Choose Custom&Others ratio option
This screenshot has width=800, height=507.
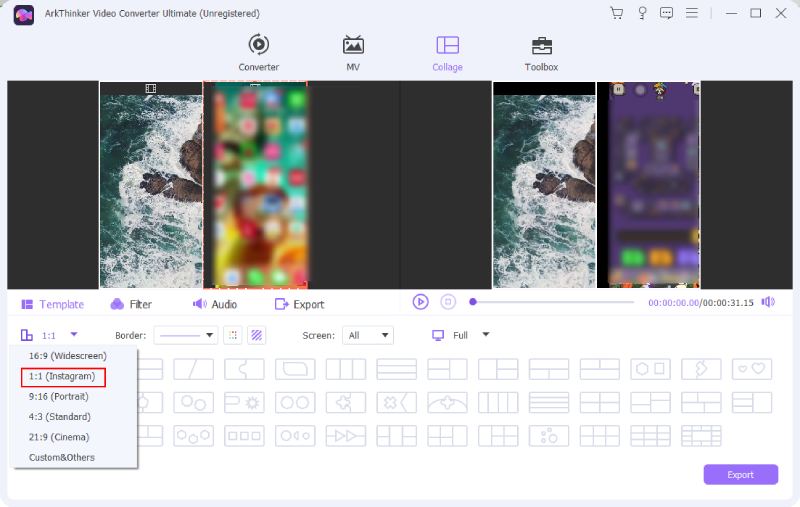pyautogui.click(x=62, y=458)
